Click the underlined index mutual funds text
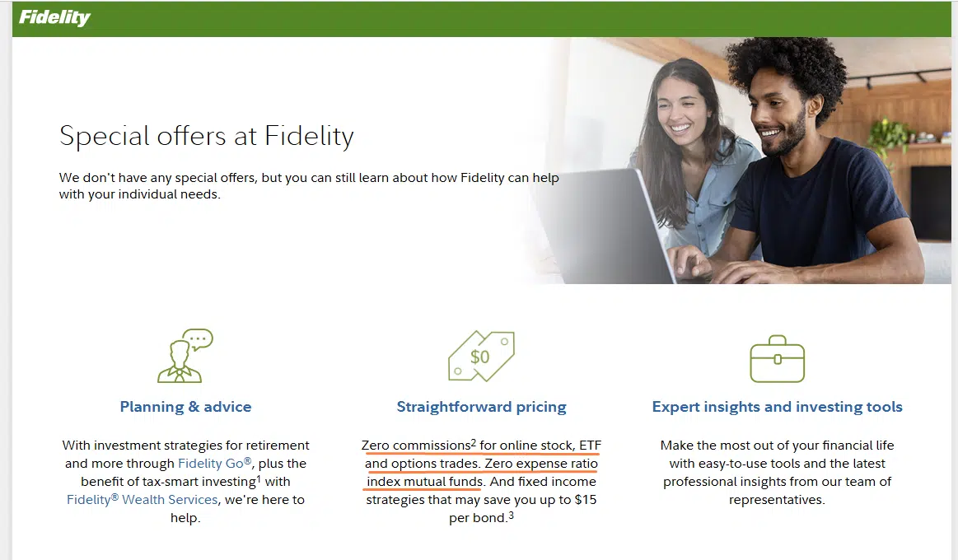The width and height of the screenshot is (958, 560). 425,481
